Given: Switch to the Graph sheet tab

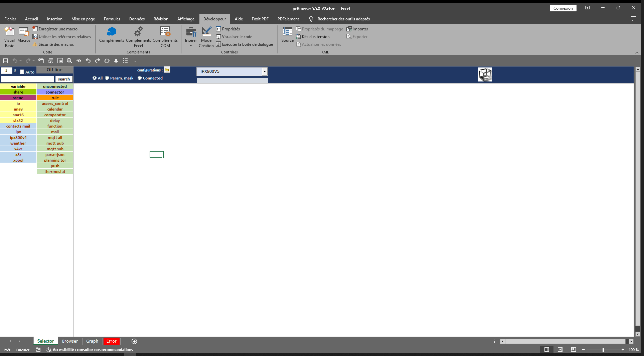Looking at the screenshot, I should click(92, 341).
